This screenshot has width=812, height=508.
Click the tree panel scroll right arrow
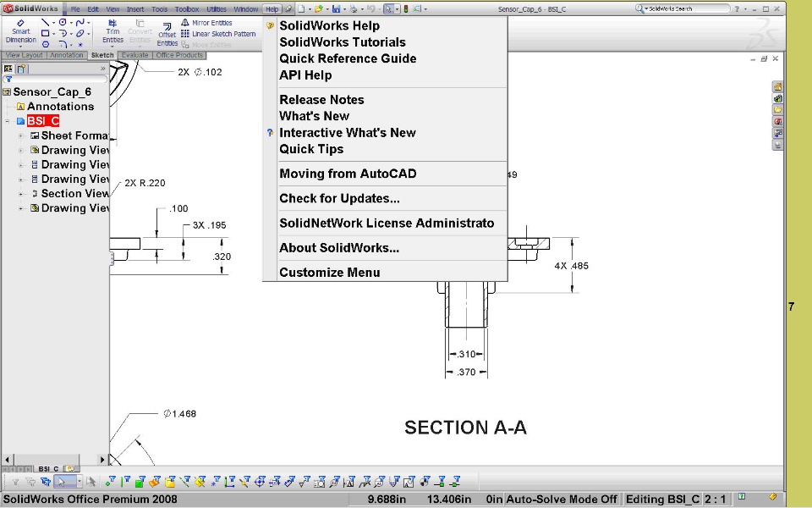coord(102,459)
